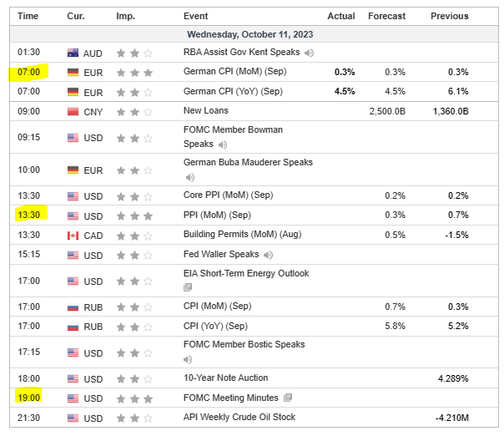Click the Imp. column header

click(x=126, y=16)
